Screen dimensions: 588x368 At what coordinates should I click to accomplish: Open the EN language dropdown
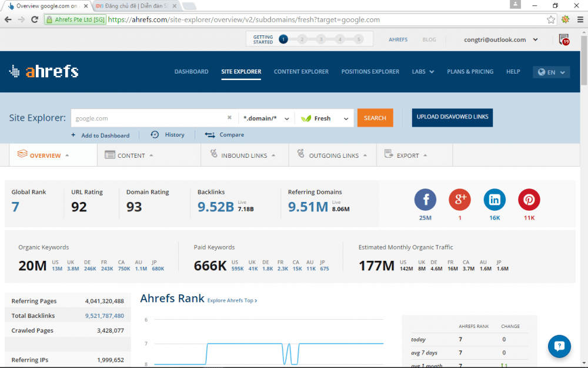[552, 72]
